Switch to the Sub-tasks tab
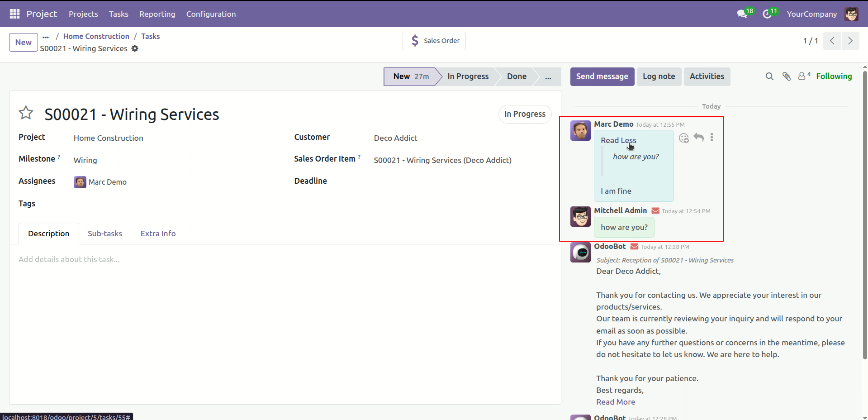Image resolution: width=868 pixels, height=420 pixels. pyautogui.click(x=105, y=234)
